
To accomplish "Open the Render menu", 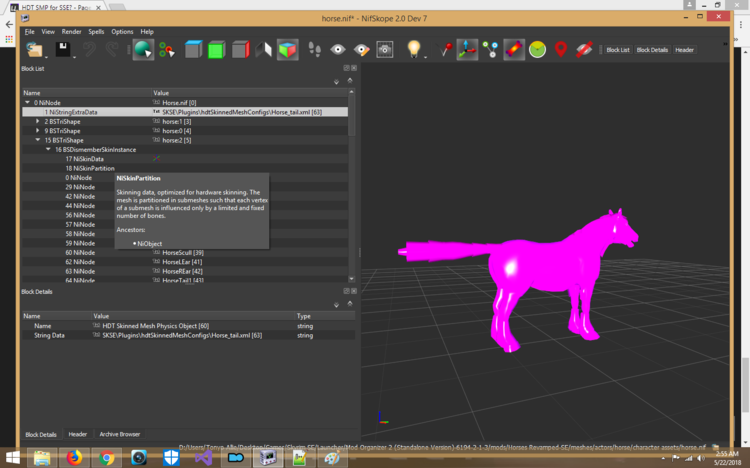I will 71,32.
